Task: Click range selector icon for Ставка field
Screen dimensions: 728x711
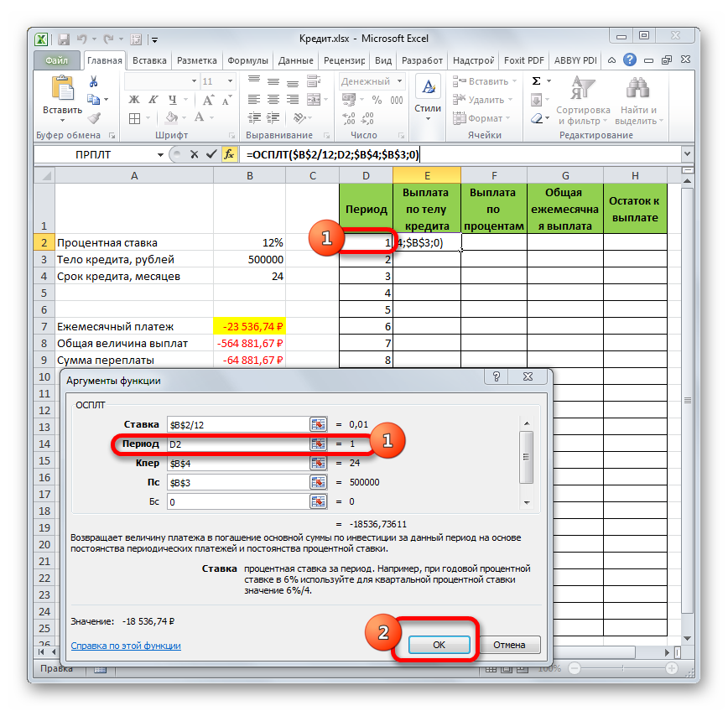Action: (318, 424)
